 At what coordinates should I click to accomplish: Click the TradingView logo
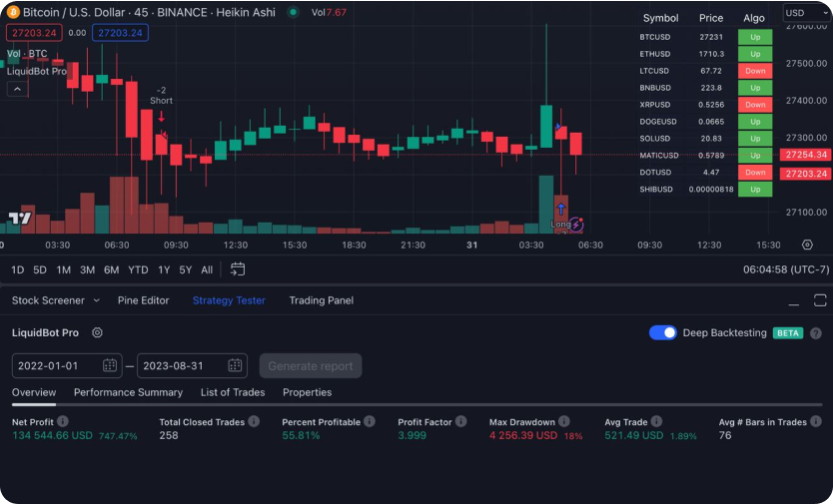(20, 218)
